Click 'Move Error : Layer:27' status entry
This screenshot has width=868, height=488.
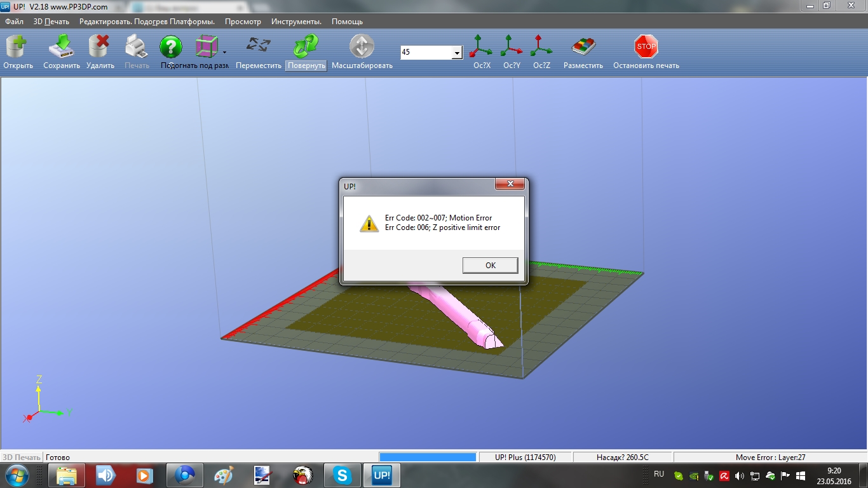[x=770, y=457]
